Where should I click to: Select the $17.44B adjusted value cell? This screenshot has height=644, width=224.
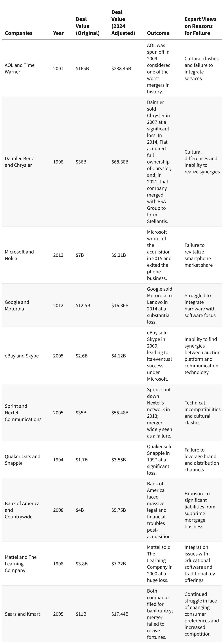pyautogui.click(x=120, y=614)
